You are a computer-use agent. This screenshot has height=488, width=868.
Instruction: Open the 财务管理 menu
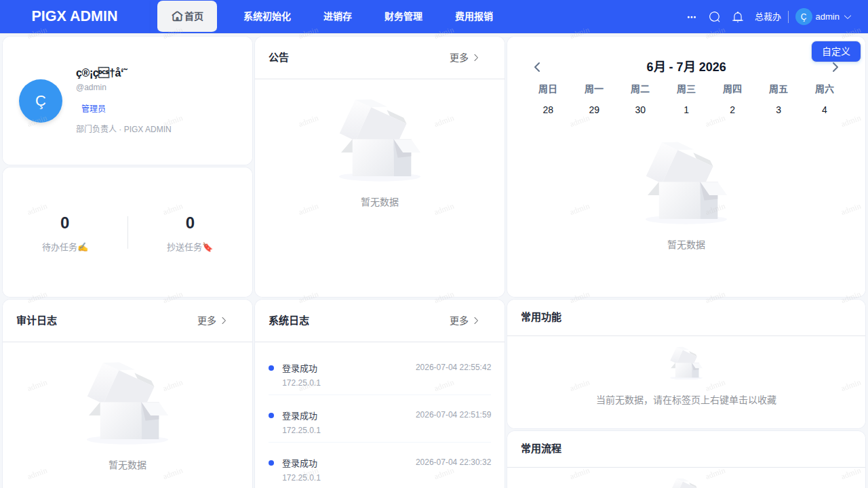(x=403, y=16)
